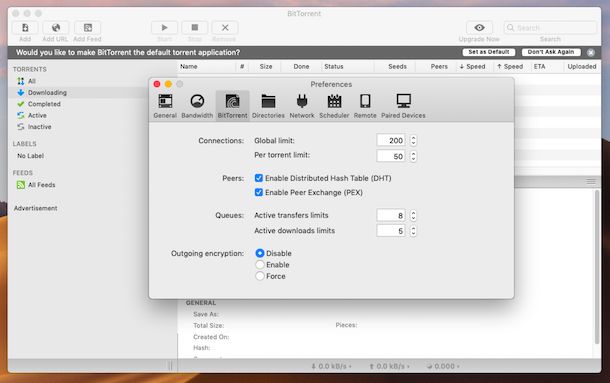Viewport: 610px width, 383px height.
Task: Click the Active downloads limits stepper
Action: point(413,231)
